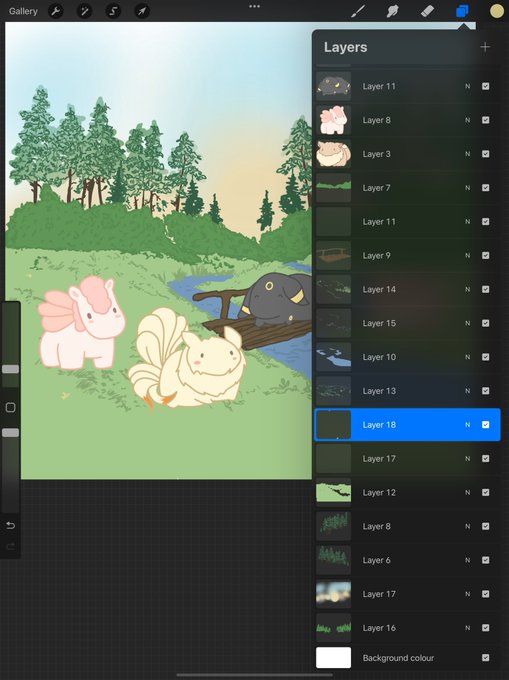
Task: Disable the Background colour checkbox
Action: 486,658
